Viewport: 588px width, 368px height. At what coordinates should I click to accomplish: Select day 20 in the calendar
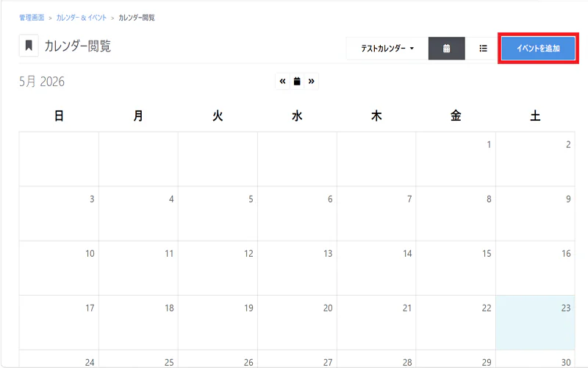[297, 322]
